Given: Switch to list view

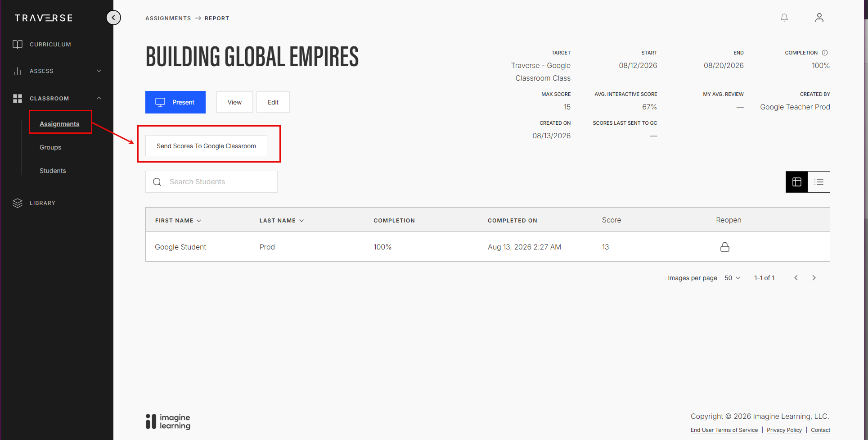Looking at the screenshot, I should tap(819, 182).
